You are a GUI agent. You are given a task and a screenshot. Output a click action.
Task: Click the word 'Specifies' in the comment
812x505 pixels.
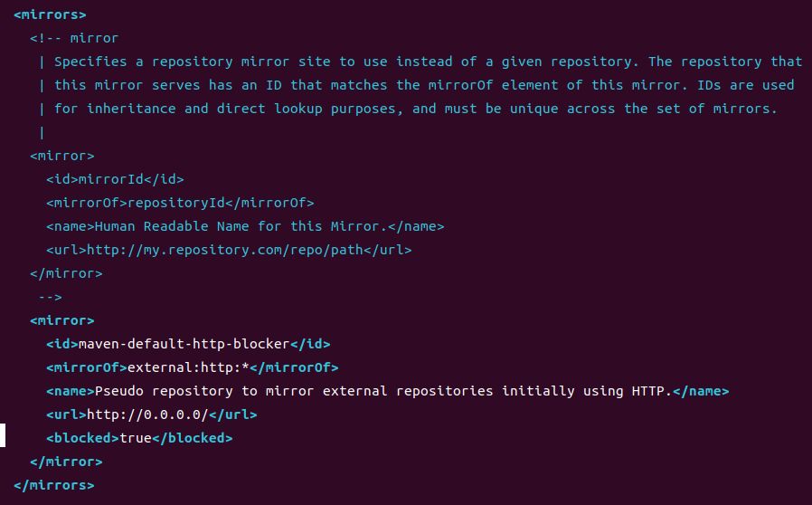click(x=90, y=62)
